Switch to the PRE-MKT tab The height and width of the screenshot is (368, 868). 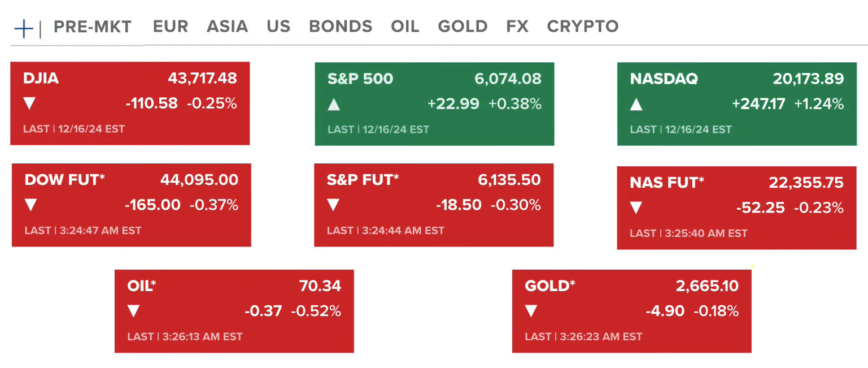(x=93, y=26)
